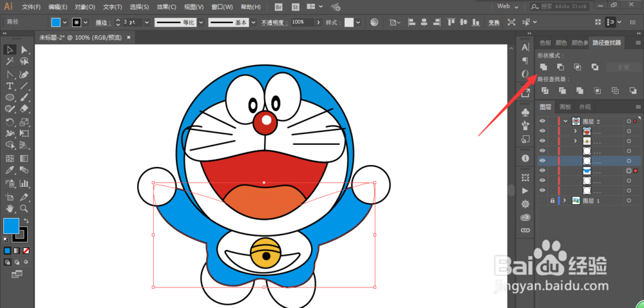Click the Merge pathfinder icon
Viewport: 644px width, 308px height.
coord(580,90)
